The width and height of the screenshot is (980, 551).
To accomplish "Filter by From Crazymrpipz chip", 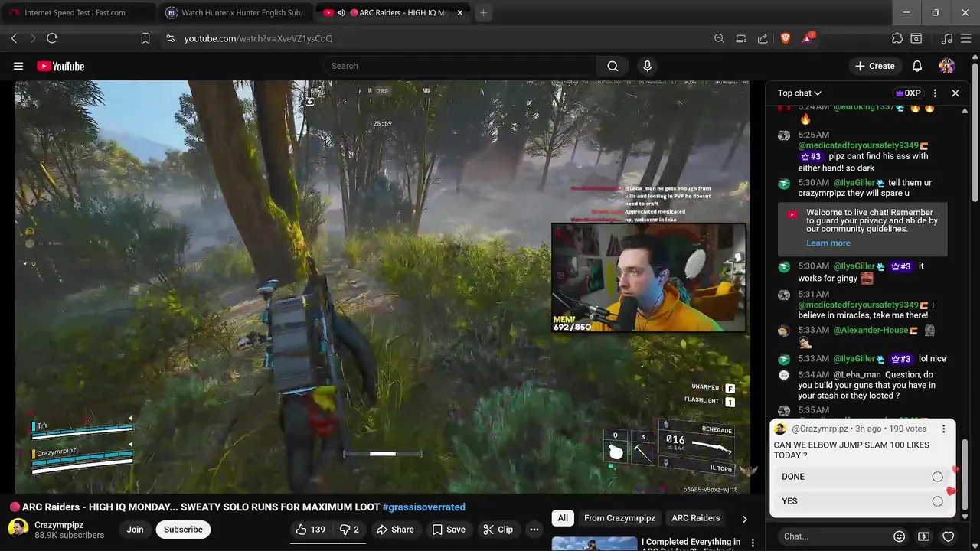I will click(x=619, y=518).
